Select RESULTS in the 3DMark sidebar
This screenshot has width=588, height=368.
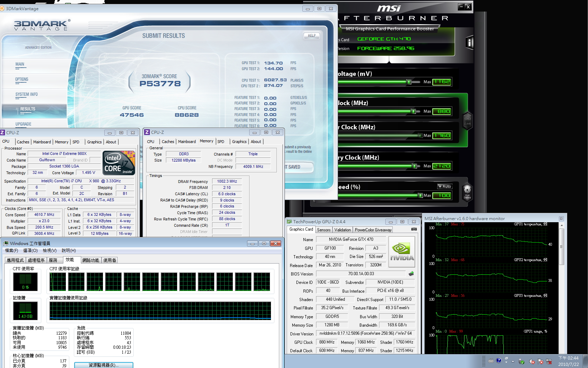[28, 109]
